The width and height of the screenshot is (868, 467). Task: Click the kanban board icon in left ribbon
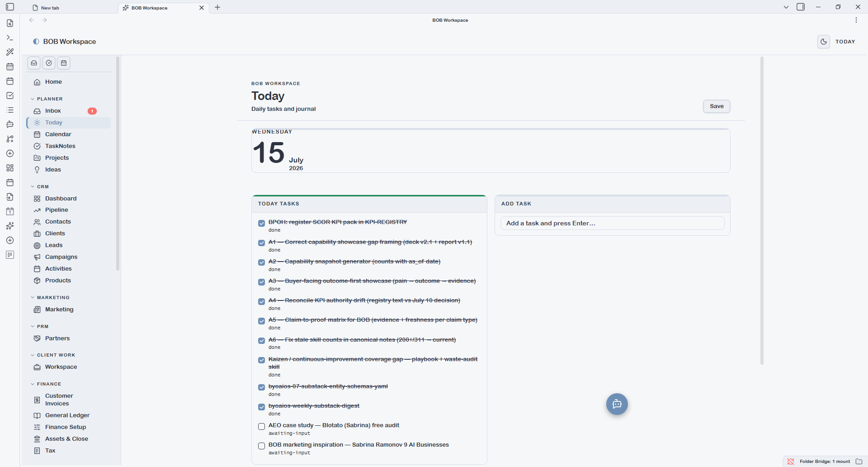(x=10, y=255)
